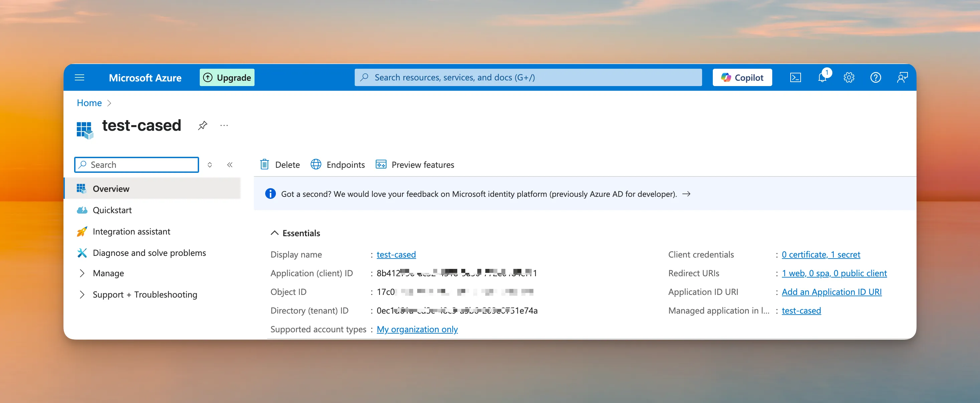This screenshot has height=403, width=980.
Task: Pin test-cased to dashboard
Action: tap(202, 125)
